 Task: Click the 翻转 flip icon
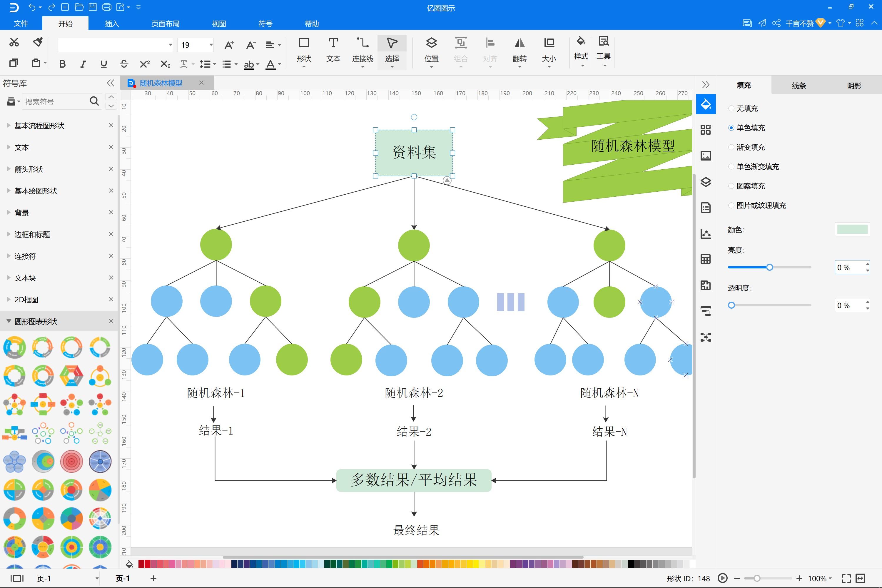(x=520, y=51)
